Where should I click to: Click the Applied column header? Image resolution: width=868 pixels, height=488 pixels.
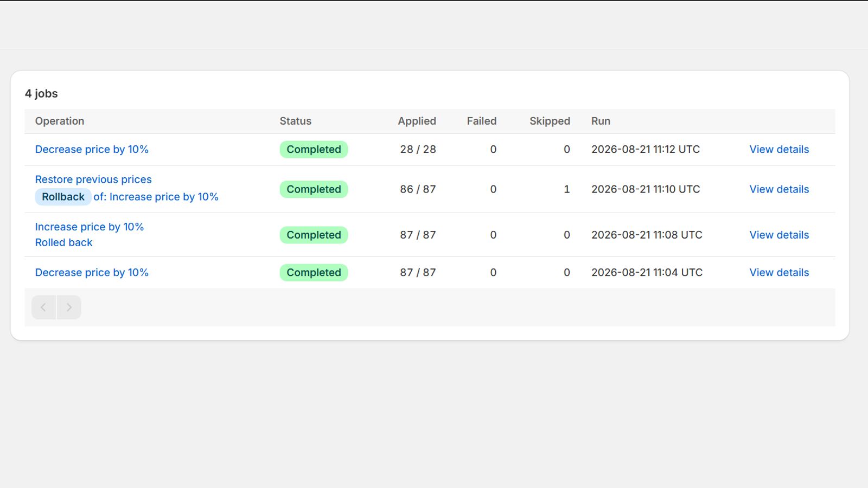417,121
